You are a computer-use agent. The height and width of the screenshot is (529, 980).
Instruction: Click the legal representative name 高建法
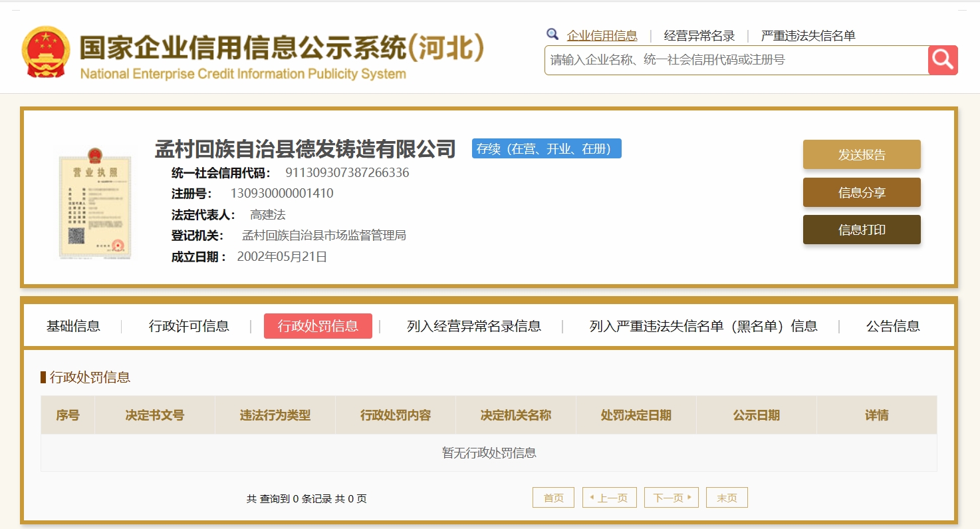point(268,215)
